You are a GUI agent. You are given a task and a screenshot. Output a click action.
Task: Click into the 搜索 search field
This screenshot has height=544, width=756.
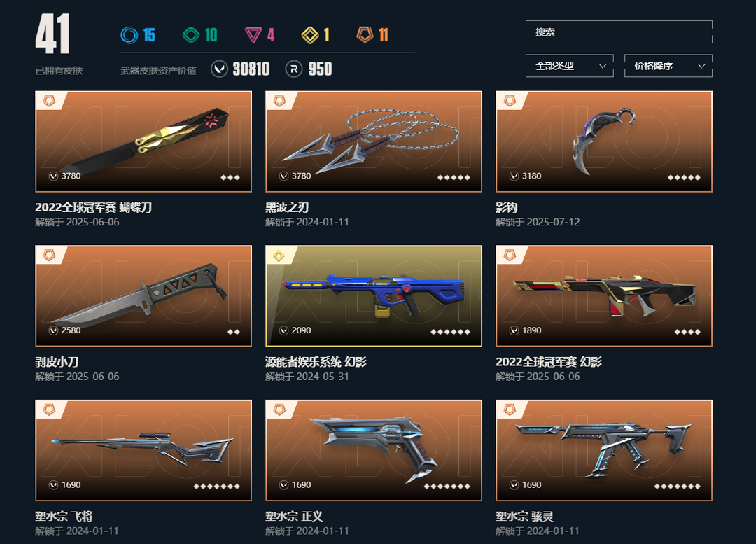point(619,32)
